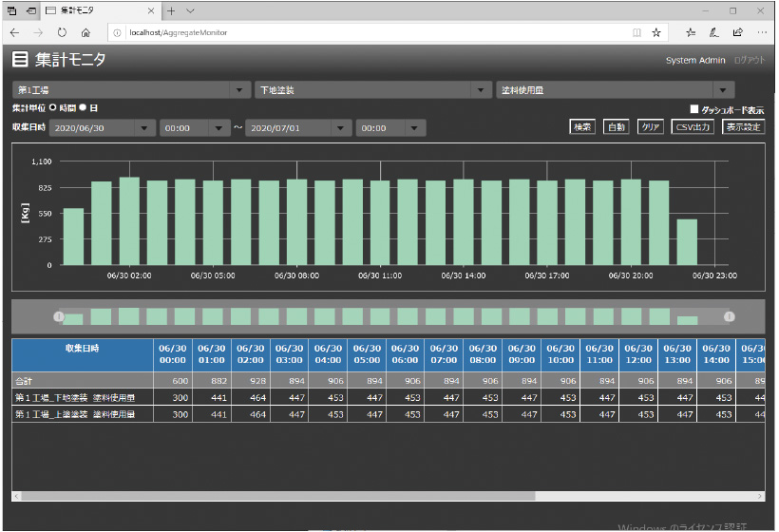Click the 収集日時 table header
Viewport: 779px width, 532px height.
click(82, 354)
